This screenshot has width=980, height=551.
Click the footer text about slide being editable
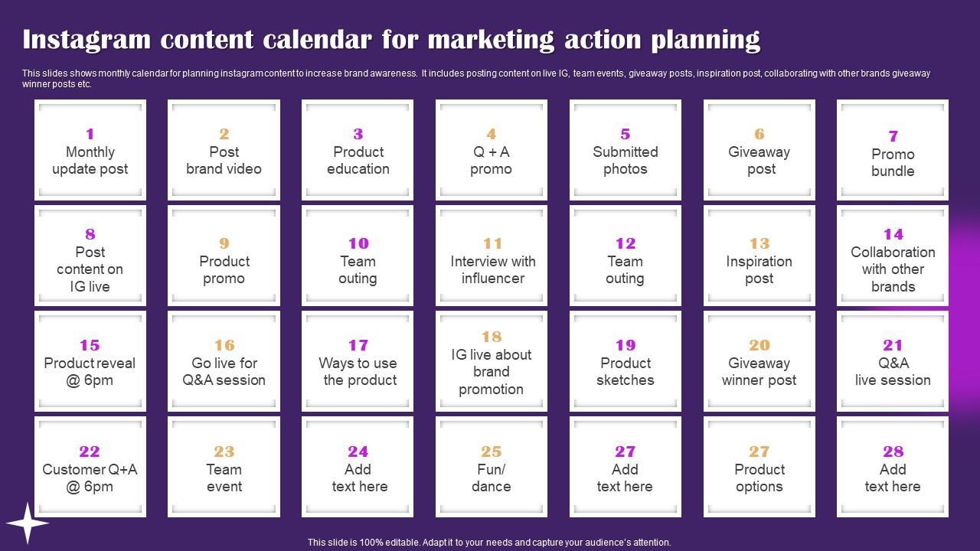tap(489, 542)
